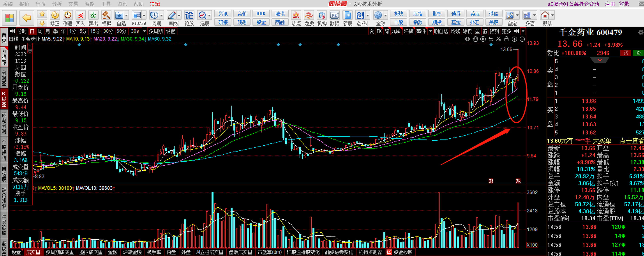Click the 默认 house icon

545,16
